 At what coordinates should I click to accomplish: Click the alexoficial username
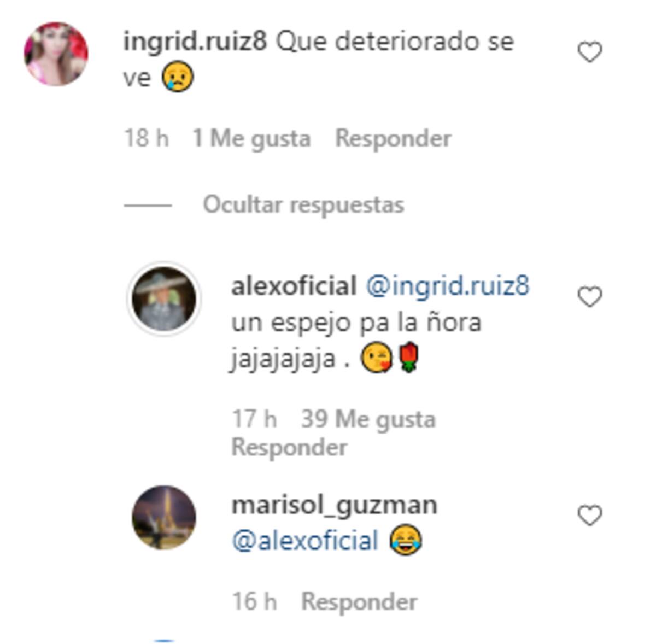pyautogui.click(x=294, y=286)
